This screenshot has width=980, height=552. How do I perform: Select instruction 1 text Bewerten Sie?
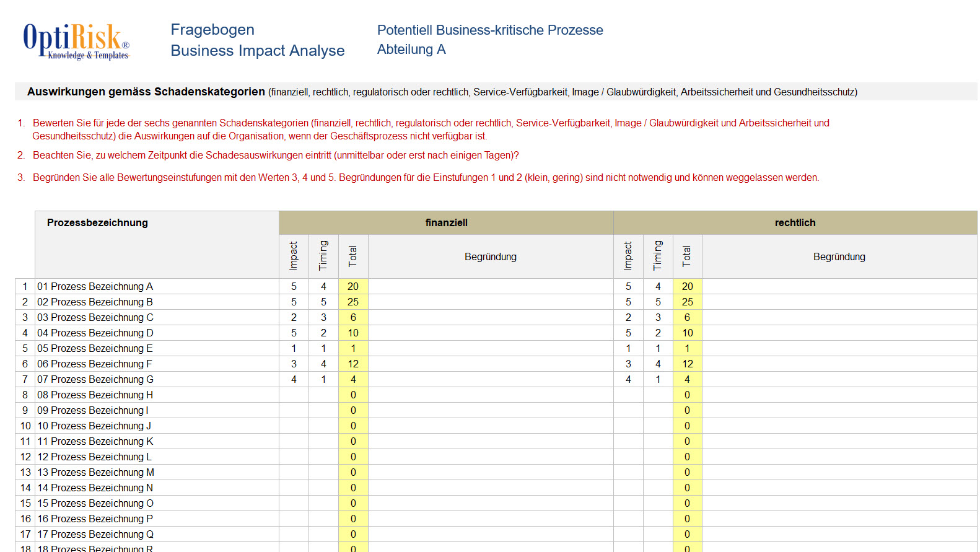point(431,129)
